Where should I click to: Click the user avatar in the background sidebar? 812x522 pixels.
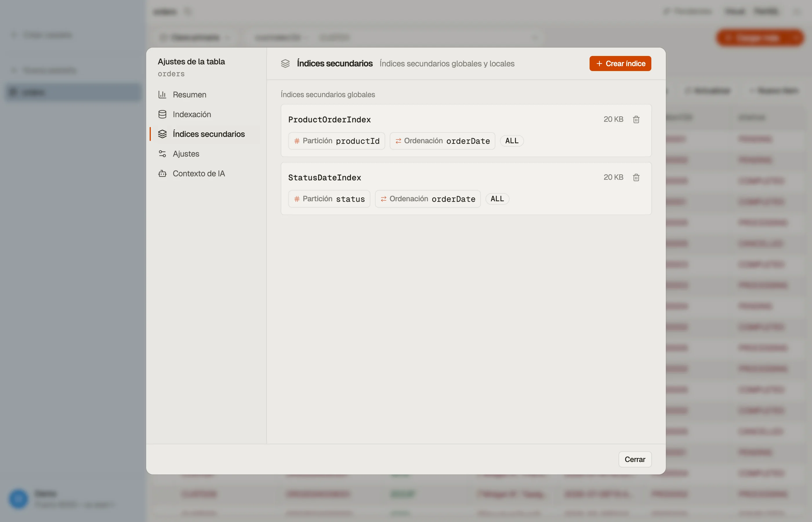tap(18, 499)
